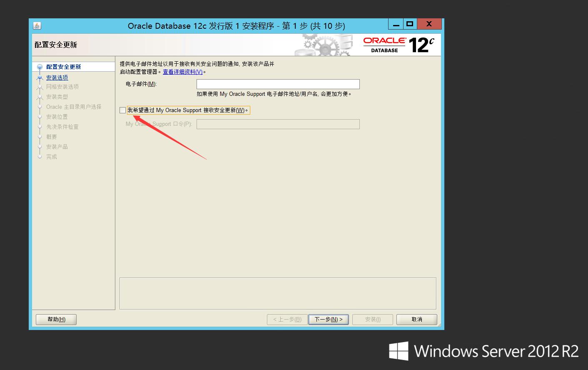
Task: Close the Oracle installer window
Action: click(429, 24)
